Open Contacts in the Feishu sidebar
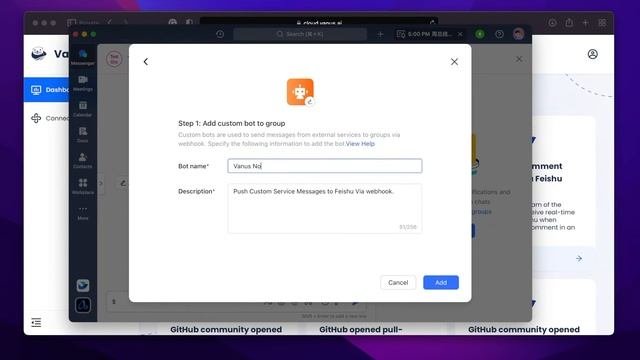 pos(83,161)
